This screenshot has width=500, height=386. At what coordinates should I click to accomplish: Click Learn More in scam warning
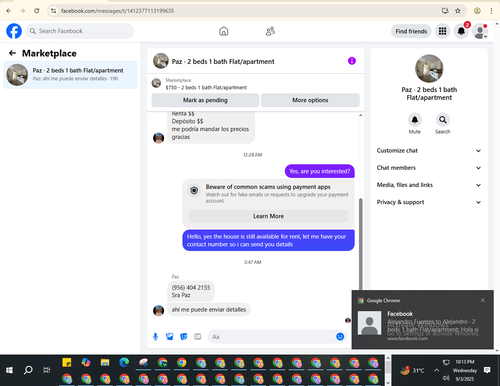pyautogui.click(x=268, y=216)
